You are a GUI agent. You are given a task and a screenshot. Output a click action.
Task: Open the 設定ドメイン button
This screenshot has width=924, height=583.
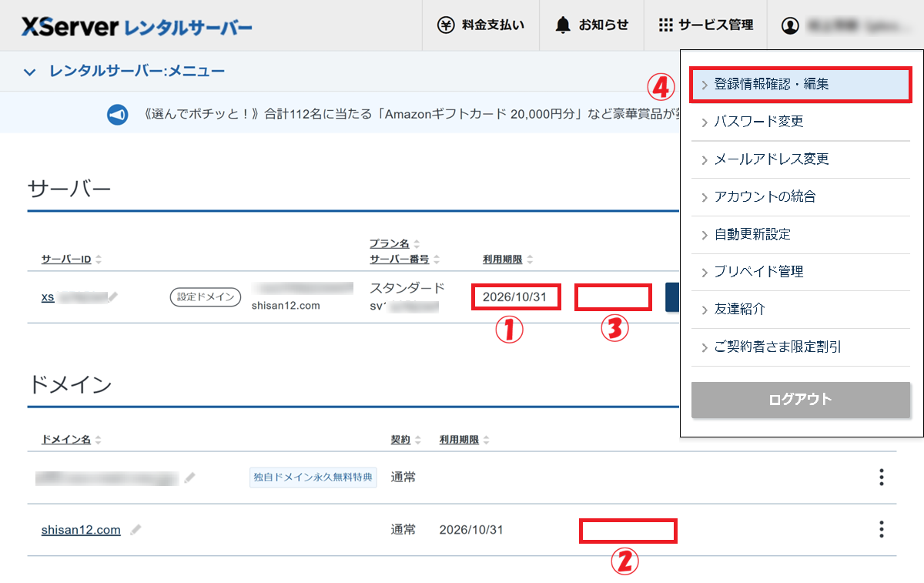click(205, 297)
